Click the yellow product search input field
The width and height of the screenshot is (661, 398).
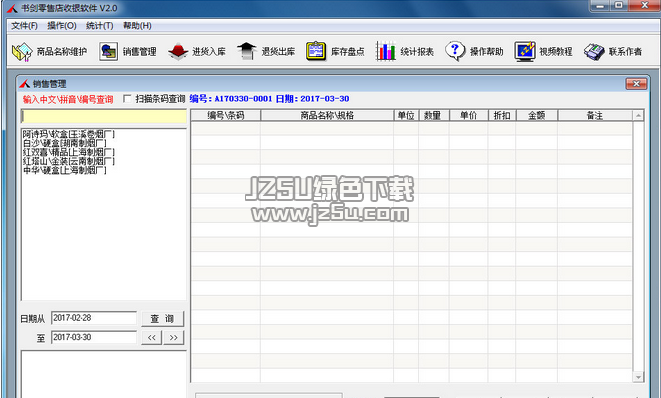(x=104, y=116)
